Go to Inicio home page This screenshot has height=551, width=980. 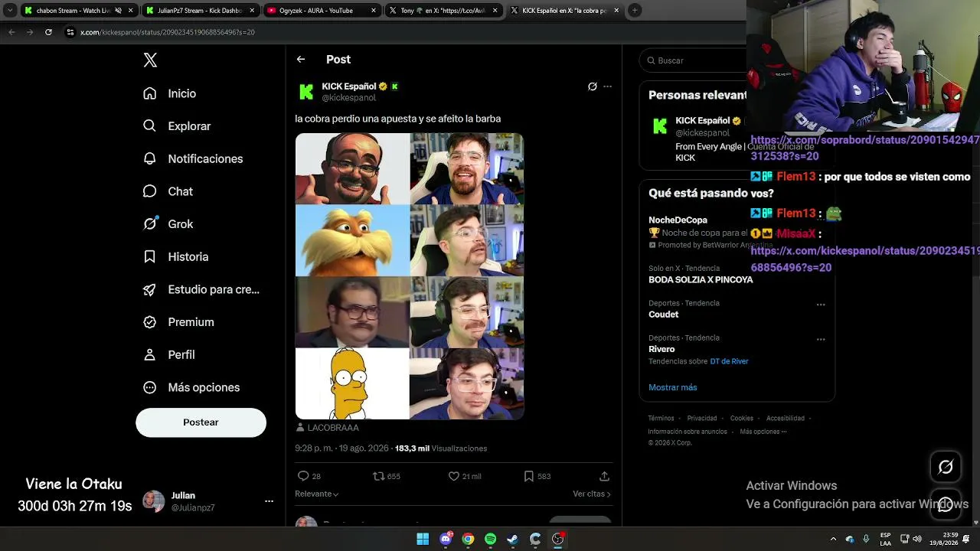click(170, 93)
